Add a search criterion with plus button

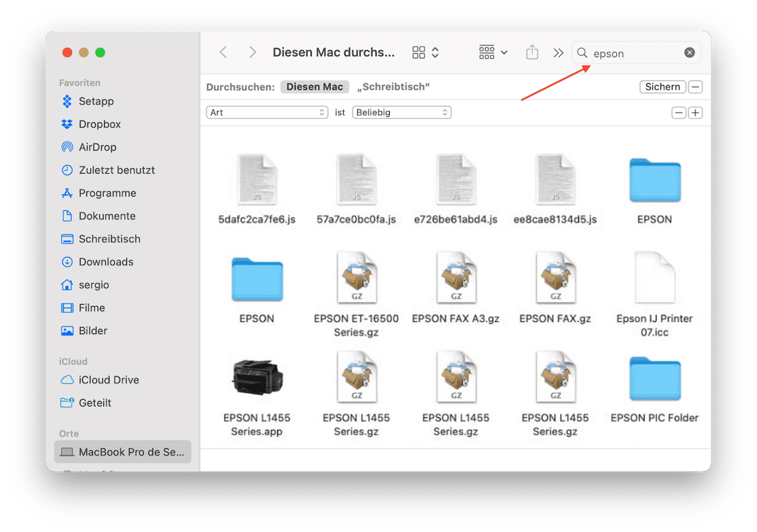tap(695, 113)
